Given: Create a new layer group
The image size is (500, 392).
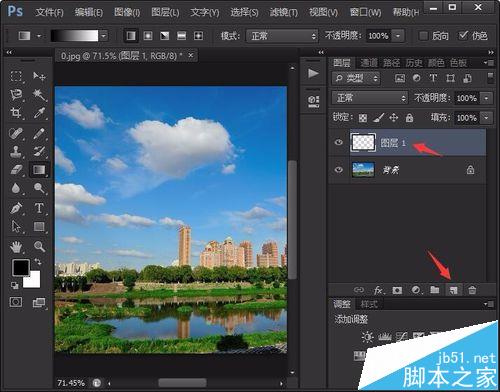Looking at the screenshot, I should click(434, 290).
